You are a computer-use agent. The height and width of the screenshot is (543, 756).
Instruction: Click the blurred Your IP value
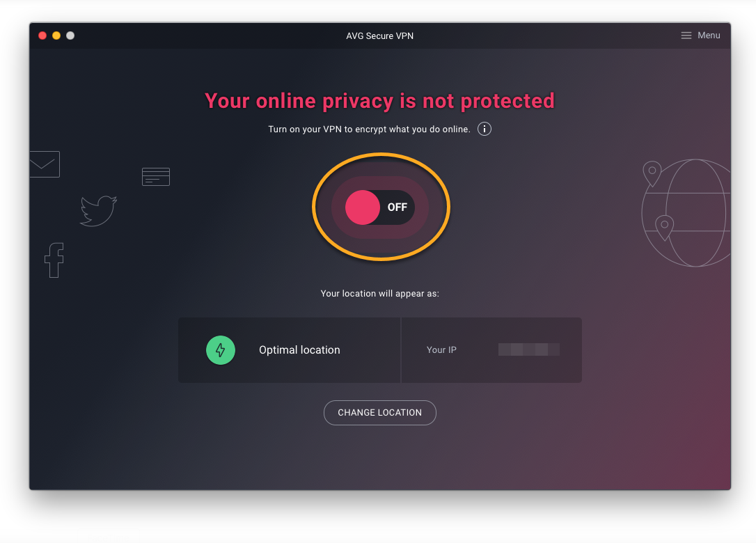click(x=529, y=349)
